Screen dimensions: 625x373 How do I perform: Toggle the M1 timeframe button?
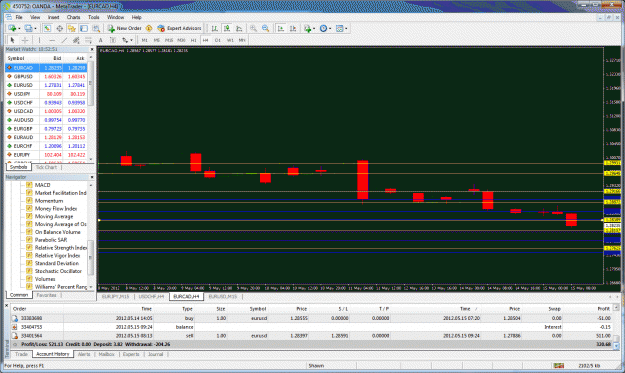[x=144, y=40]
